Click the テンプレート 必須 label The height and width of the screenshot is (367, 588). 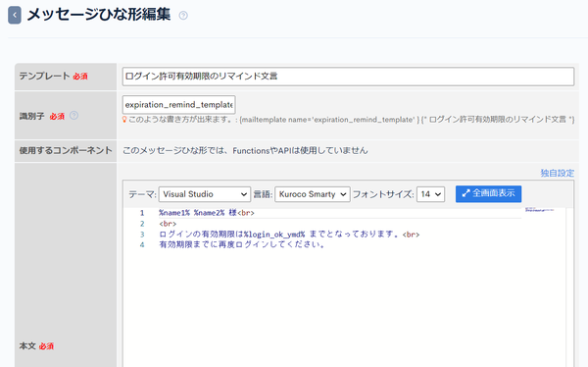pyautogui.click(x=53, y=76)
